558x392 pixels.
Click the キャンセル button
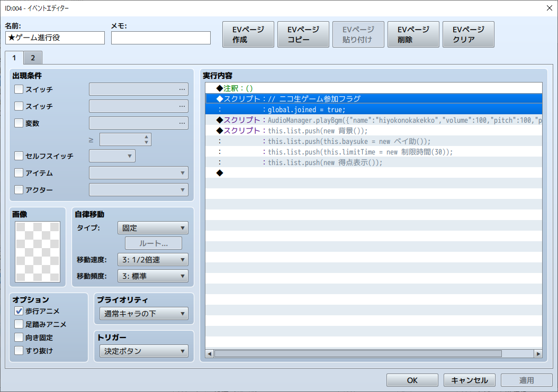(x=470, y=380)
